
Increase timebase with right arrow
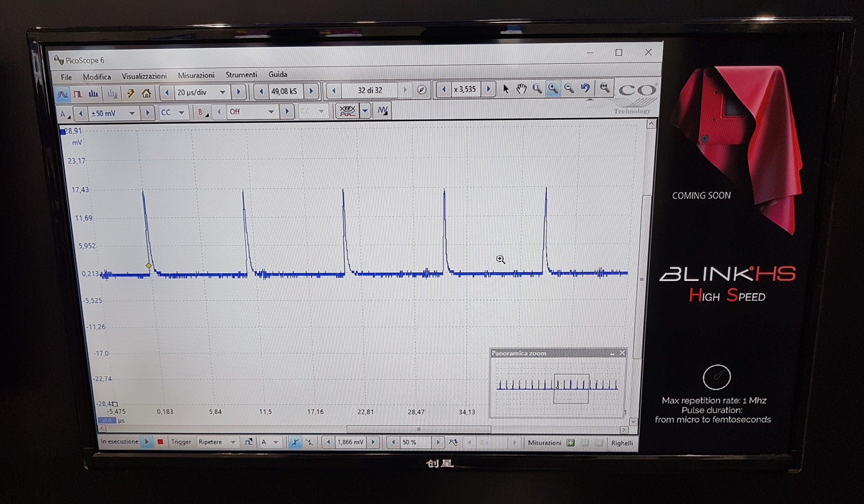click(x=238, y=92)
